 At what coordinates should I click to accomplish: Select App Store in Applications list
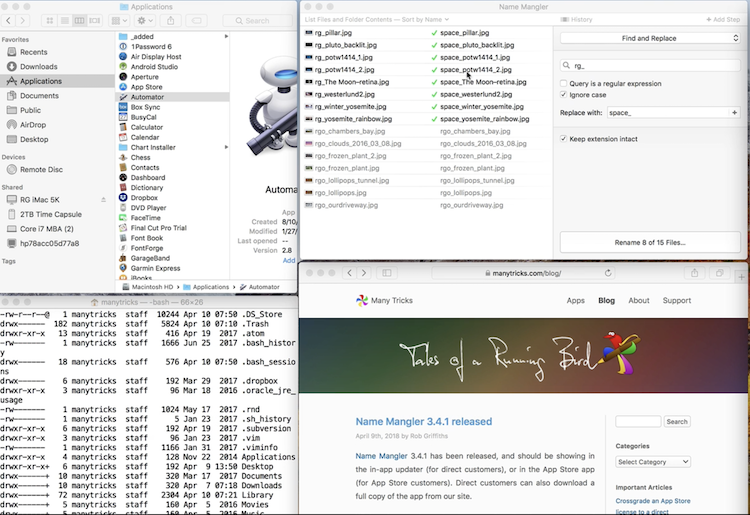(x=146, y=87)
